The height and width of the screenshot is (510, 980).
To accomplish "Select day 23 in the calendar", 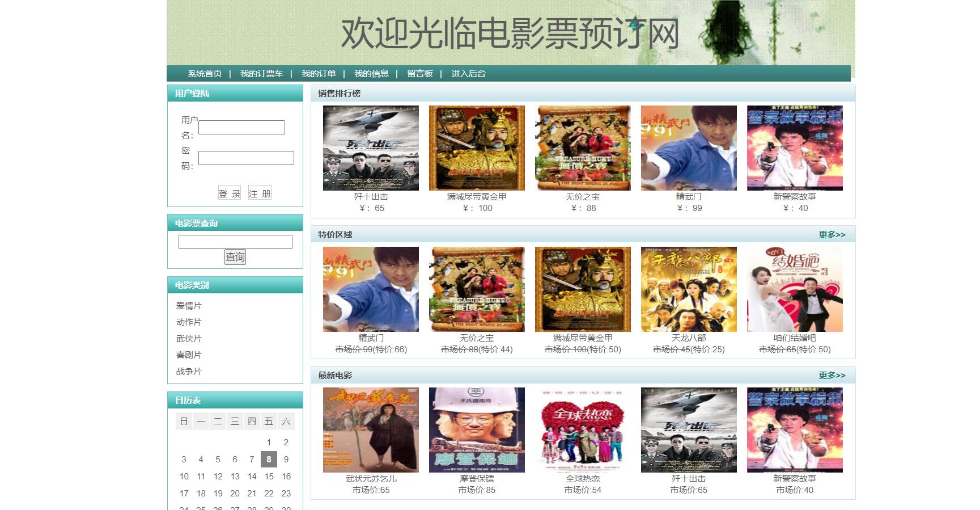I will click(x=286, y=494).
